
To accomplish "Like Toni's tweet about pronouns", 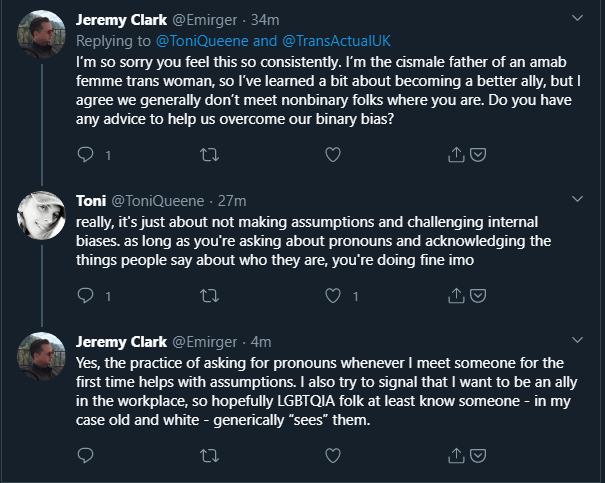I will pos(333,295).
